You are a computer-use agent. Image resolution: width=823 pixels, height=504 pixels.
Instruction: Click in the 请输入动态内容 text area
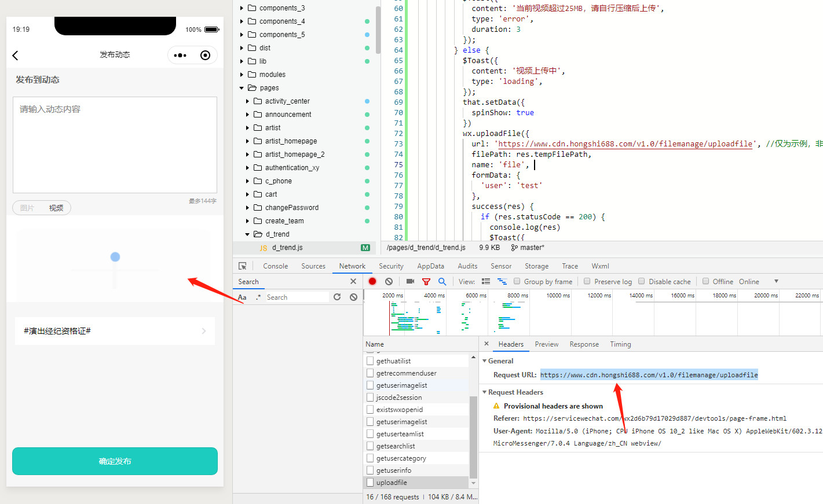[x=115, y=145]
